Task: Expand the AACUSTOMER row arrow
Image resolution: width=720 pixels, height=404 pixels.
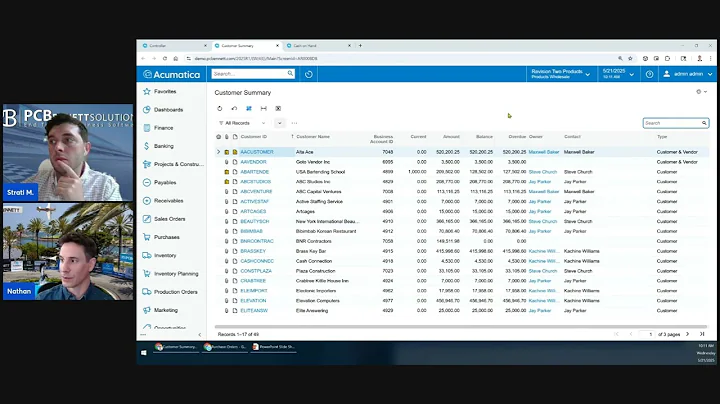Action: (x=219, y=152)
